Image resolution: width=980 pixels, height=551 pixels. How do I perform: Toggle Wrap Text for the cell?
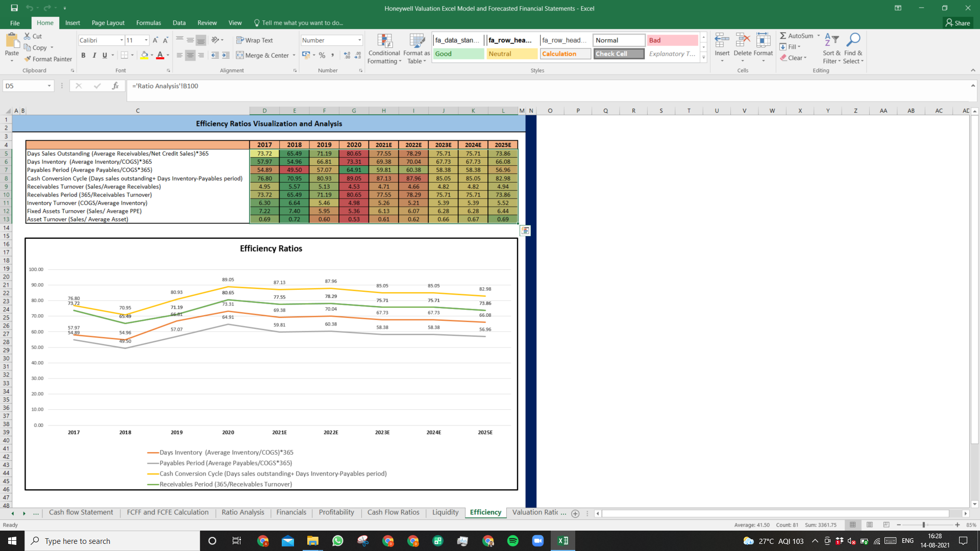(254, 40)
